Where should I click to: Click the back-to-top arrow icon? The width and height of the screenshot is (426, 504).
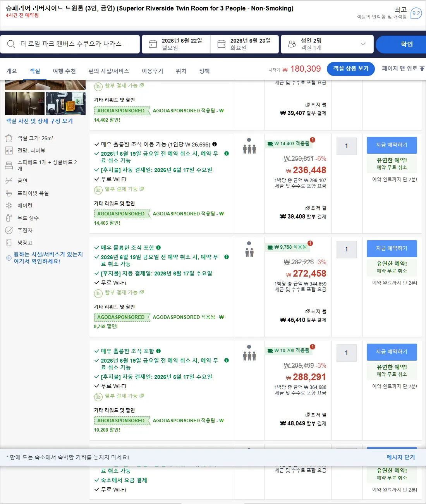[x=422, y=69]
